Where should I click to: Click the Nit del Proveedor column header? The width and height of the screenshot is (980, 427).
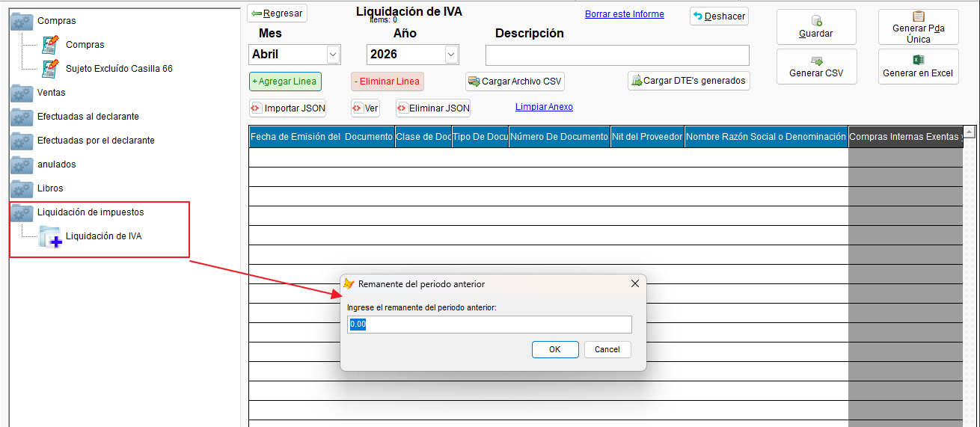tap(648, 137)
